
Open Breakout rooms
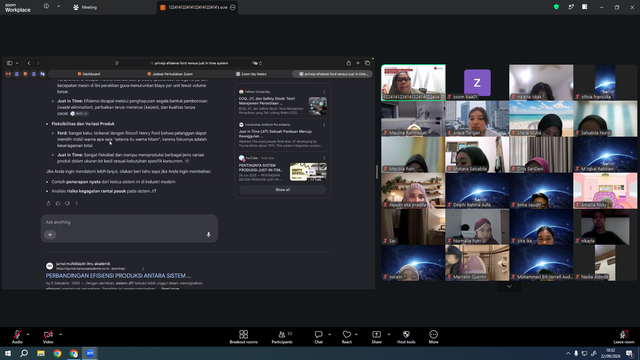coord(243,337)
